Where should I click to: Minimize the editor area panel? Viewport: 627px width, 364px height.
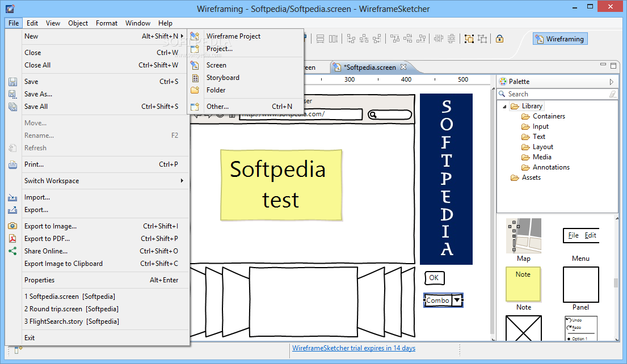pos(603,65)
